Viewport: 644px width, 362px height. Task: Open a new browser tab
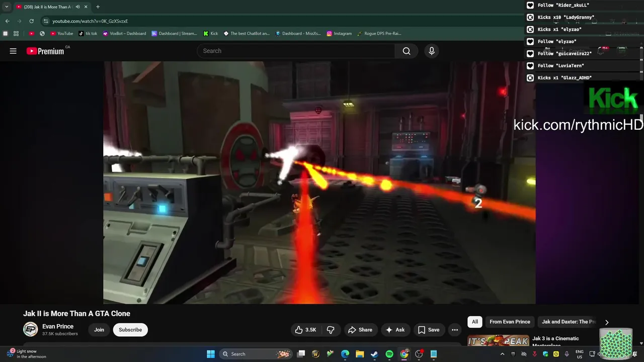(x=98, y=7)
